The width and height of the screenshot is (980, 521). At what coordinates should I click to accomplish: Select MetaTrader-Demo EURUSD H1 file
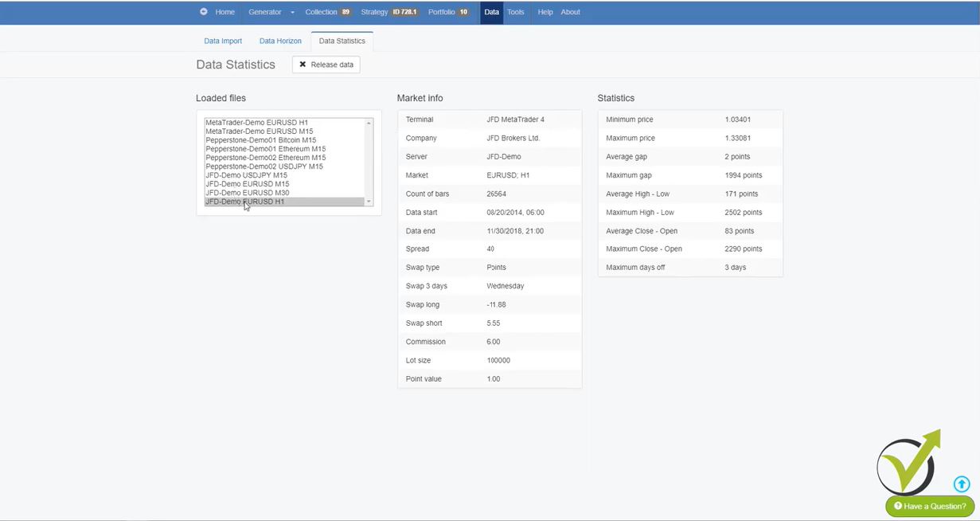click(x=256, y=123)
